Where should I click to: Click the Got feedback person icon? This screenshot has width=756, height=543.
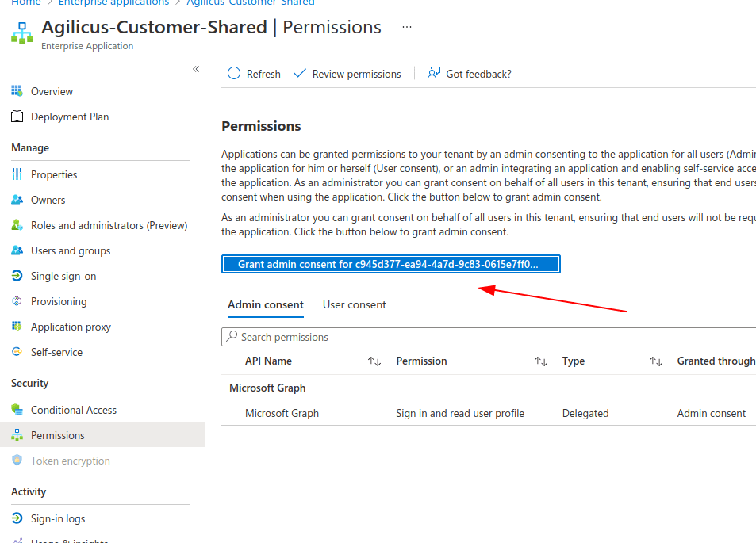(433, 73)
